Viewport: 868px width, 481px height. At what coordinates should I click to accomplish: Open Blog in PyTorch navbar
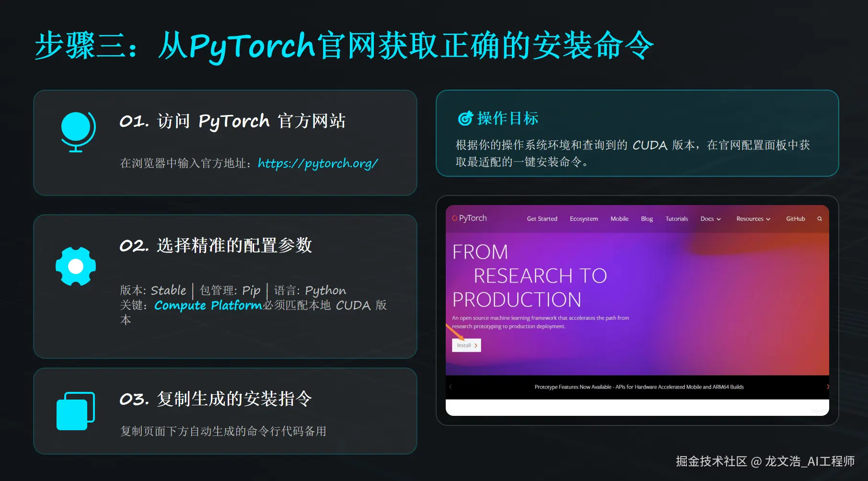(647, 218)
